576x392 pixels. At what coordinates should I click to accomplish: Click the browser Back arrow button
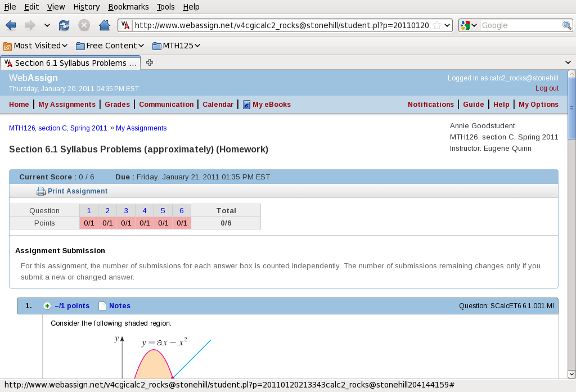tap(11, 25)
